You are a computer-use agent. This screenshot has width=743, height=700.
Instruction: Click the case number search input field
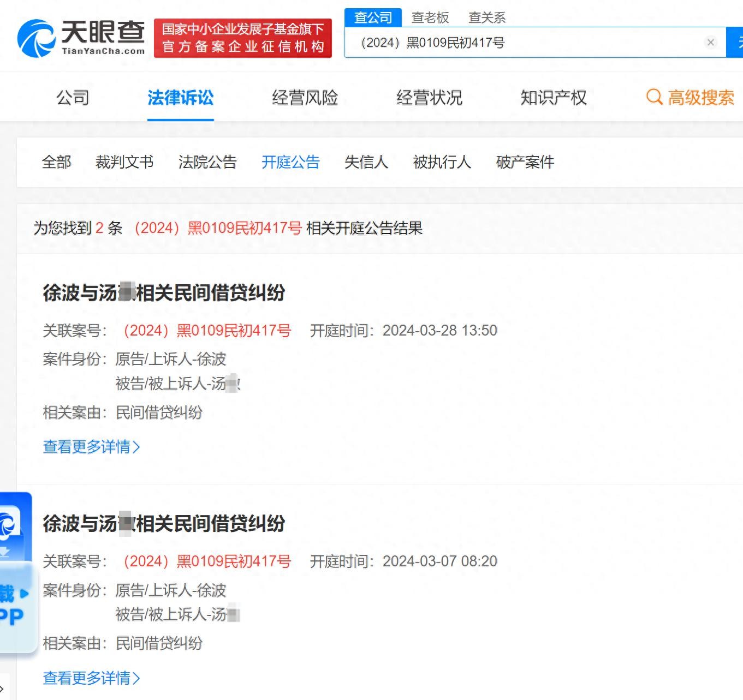click(x=524, y=43)
